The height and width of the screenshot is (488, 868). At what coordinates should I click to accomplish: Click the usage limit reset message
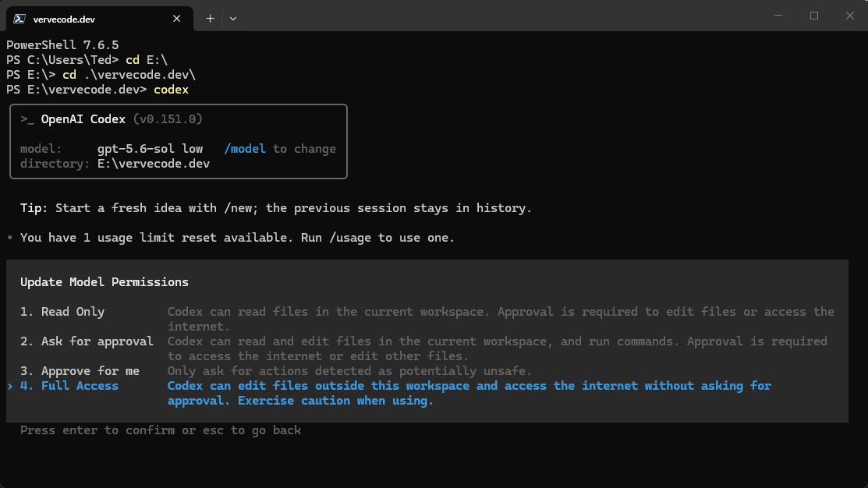click(238, 238)
